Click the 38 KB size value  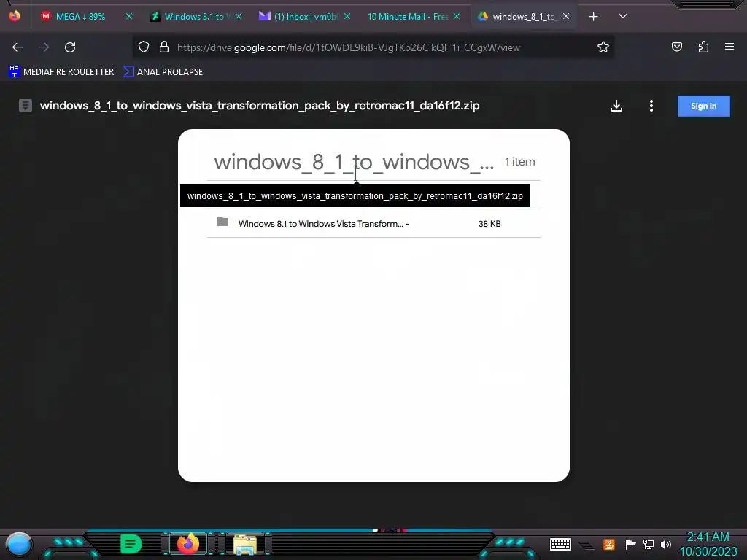pos(489,224)
